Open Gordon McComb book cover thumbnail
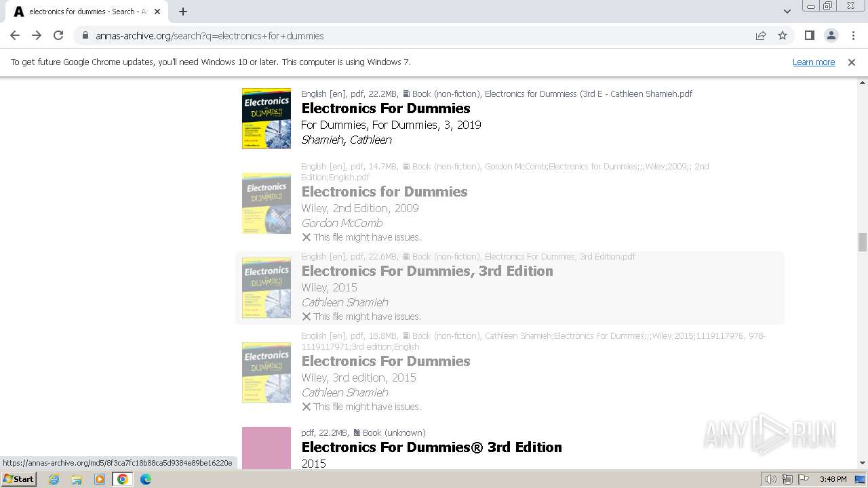This screenshot has width=868, height=488. click(x=267, y=203)
